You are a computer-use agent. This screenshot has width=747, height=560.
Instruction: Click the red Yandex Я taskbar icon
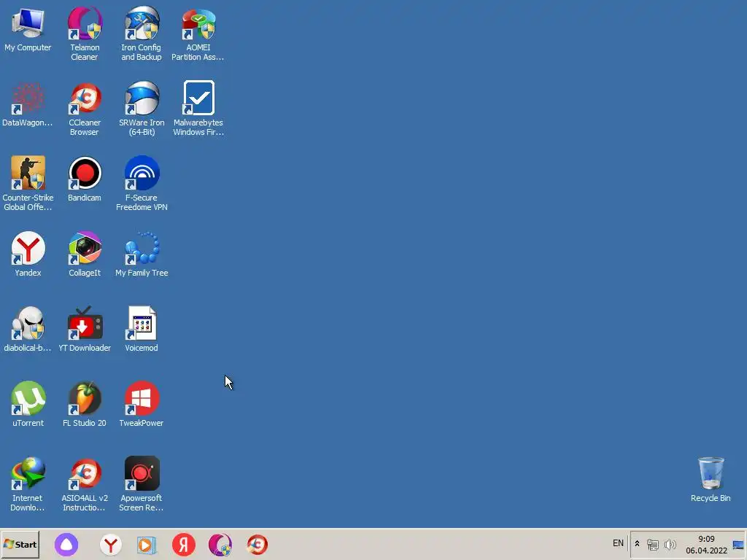pos(183,544)
